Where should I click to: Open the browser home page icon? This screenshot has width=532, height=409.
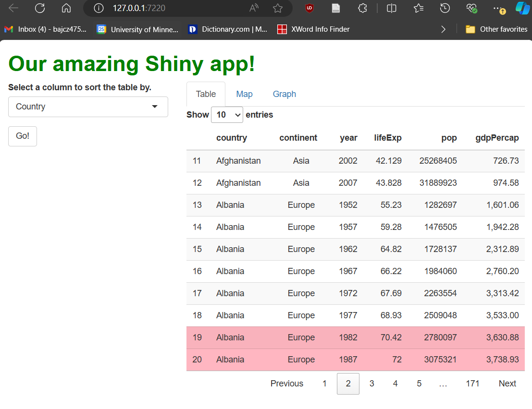66,8
